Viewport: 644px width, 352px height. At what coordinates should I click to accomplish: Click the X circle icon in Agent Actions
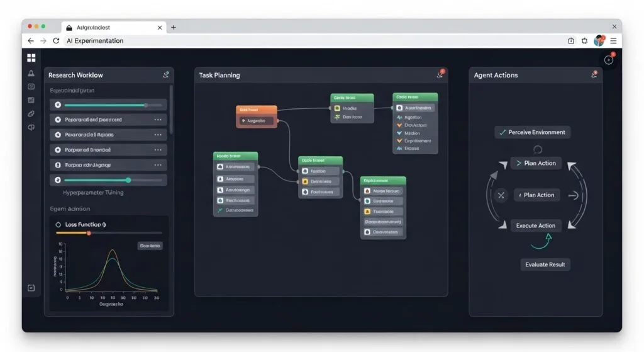pyautogui.click(x=501, y=195)
